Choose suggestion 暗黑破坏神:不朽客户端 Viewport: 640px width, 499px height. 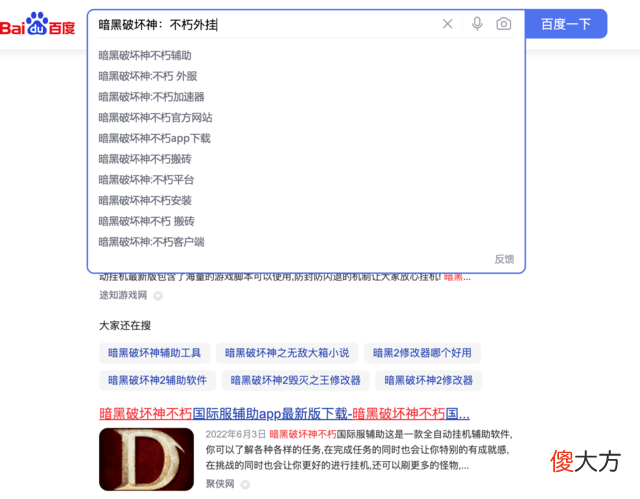click(x=151, y=242)
